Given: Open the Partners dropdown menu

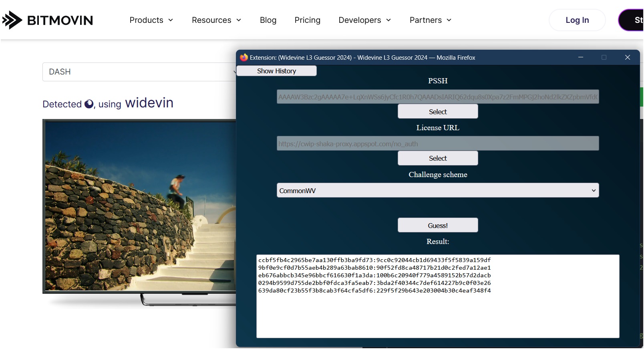Looking at the screenshot, I should tap(430, 20).
